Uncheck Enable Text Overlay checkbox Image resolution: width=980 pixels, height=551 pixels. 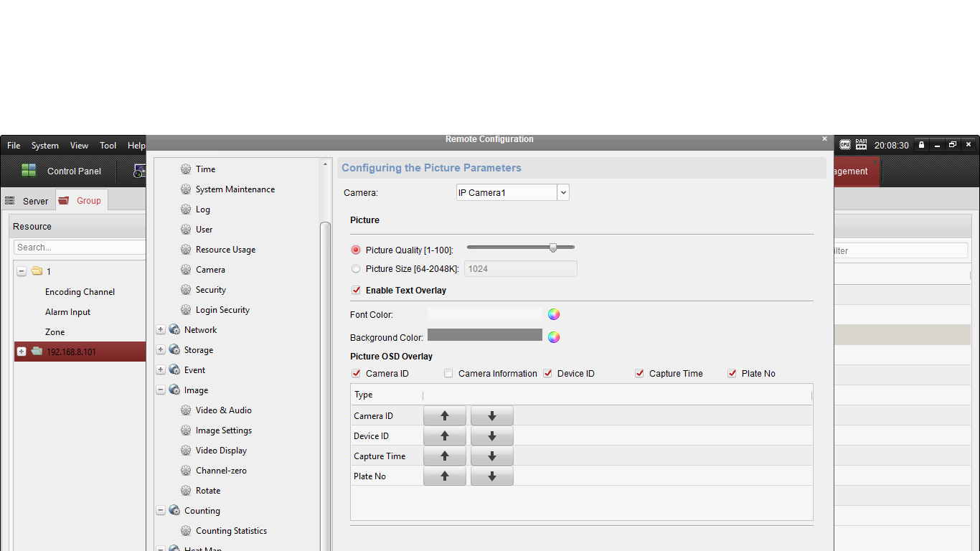pos(356,291)
